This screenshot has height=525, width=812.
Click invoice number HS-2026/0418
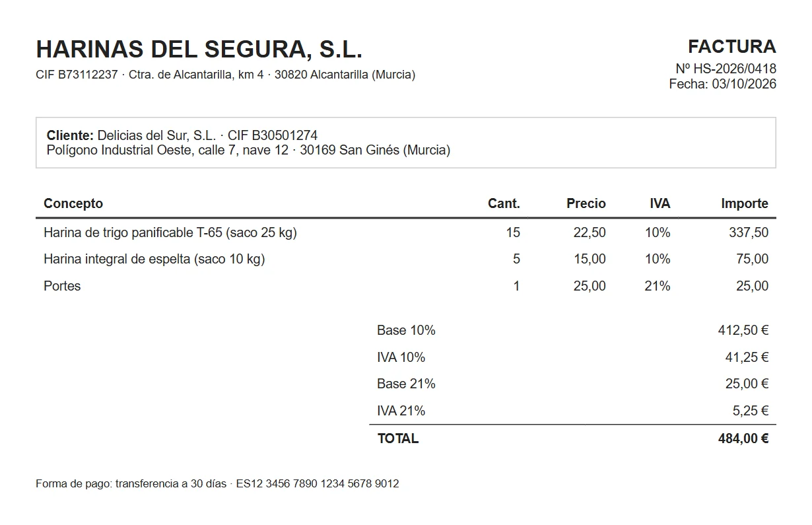[735, 69]
